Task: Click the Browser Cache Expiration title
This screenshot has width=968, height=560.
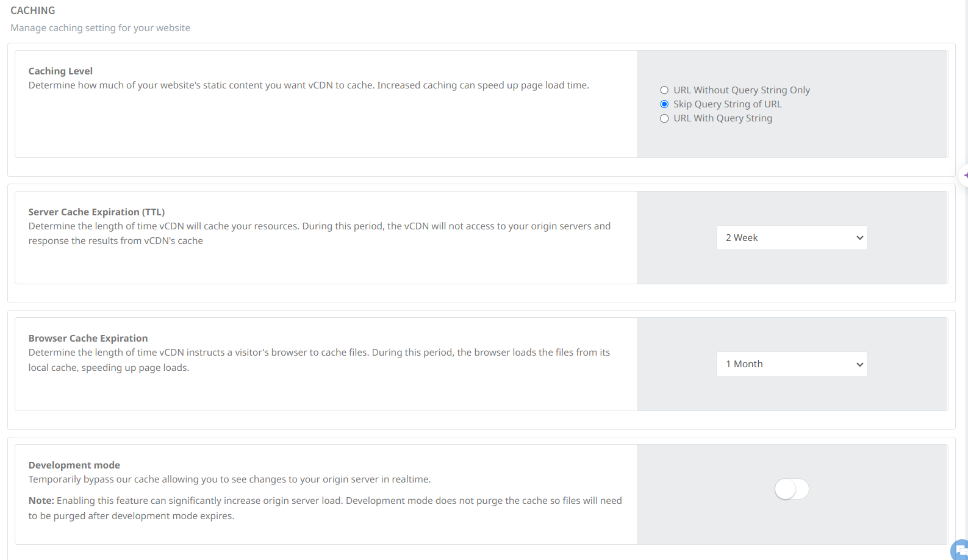Action: [88, 339]
